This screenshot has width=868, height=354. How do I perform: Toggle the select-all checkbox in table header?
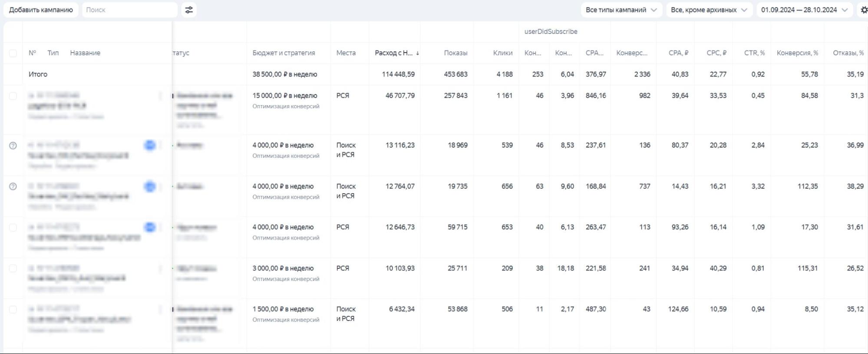13,53
